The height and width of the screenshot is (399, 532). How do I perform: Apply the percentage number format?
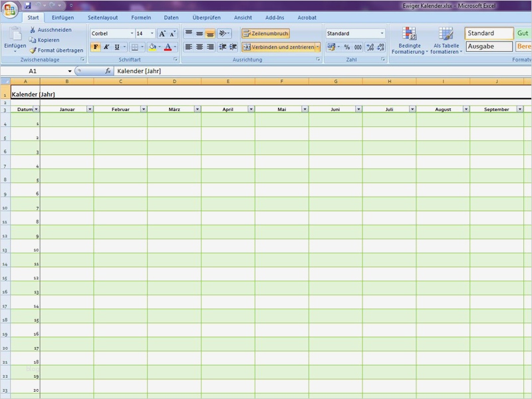[347, 47]
